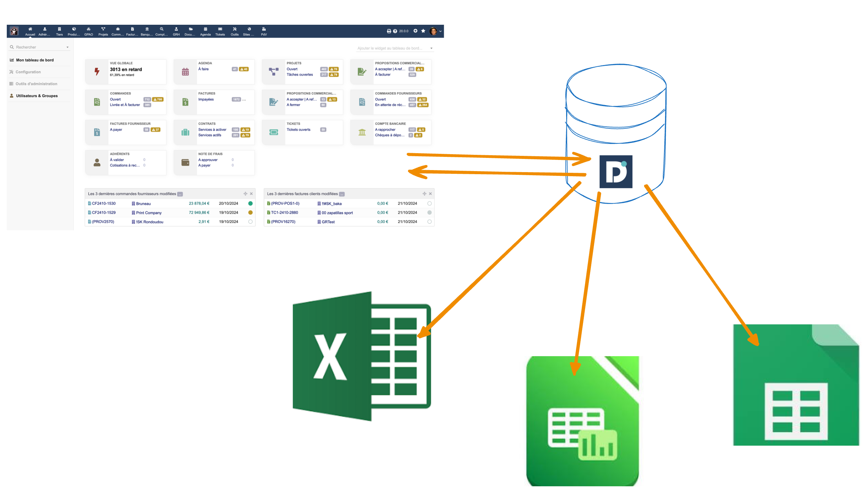Click the printer icon in top bar
The width and height of the screenshot is (868, 493).
(x=389, y=31)
